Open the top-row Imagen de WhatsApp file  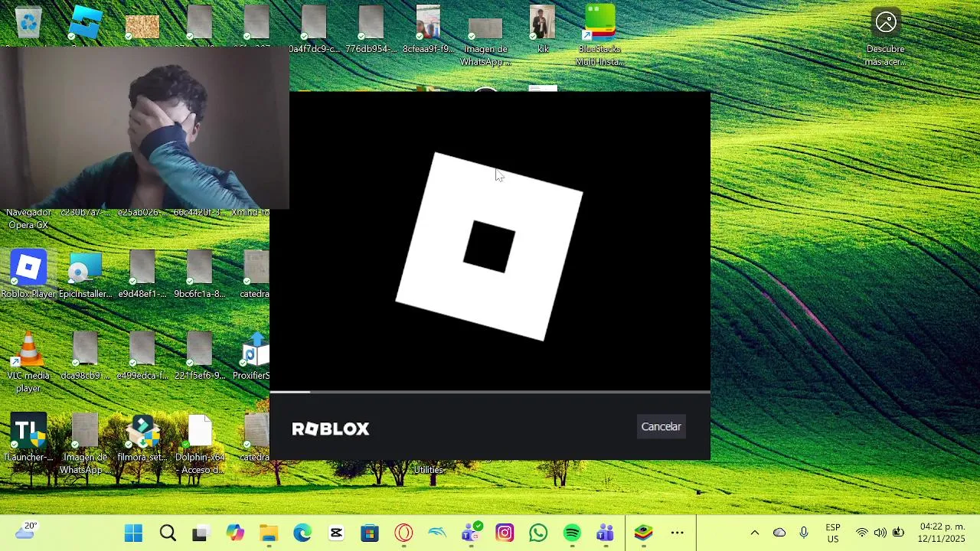485,41
